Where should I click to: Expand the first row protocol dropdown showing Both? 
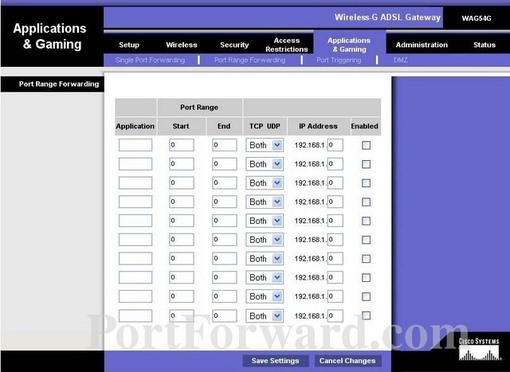coord(265,145)
